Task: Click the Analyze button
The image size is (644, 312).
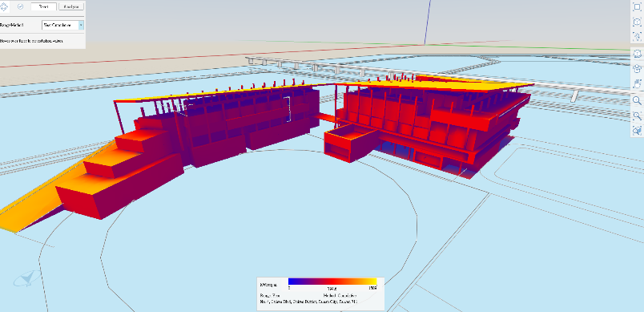Action: click(x=71, y=6)
